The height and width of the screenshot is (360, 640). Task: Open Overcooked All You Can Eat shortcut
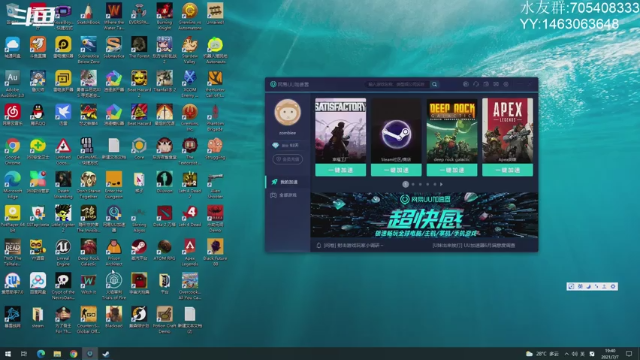(x=189, y=287)
